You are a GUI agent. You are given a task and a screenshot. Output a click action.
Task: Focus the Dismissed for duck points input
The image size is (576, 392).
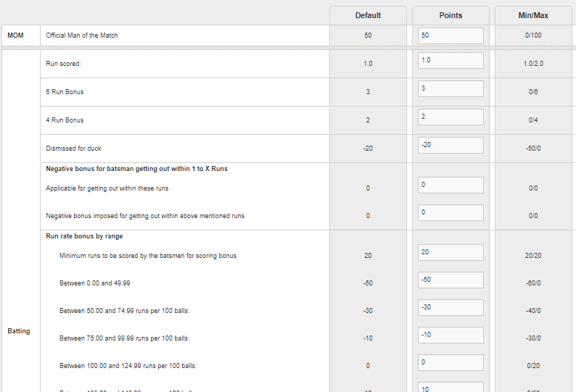[x=450, y=145]
